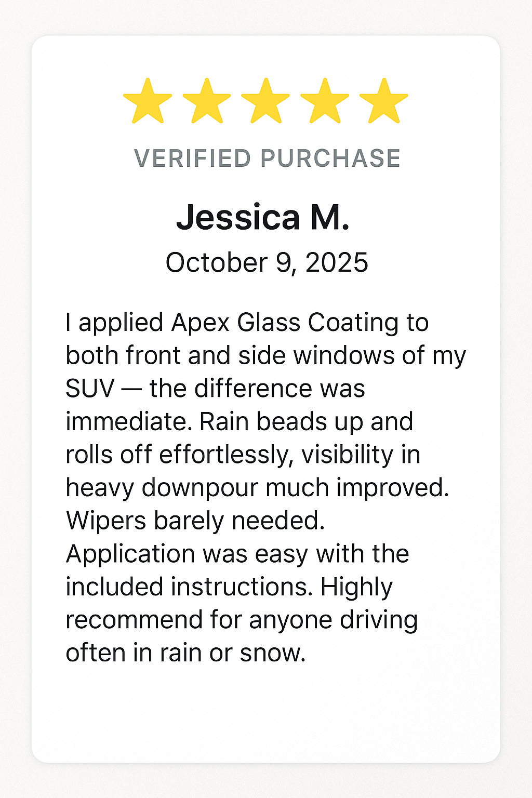Click the "VERIFIED PURCHASE" label
Image resolution: width=532 pixels, height=798 pixels.
tap(267, 158)
